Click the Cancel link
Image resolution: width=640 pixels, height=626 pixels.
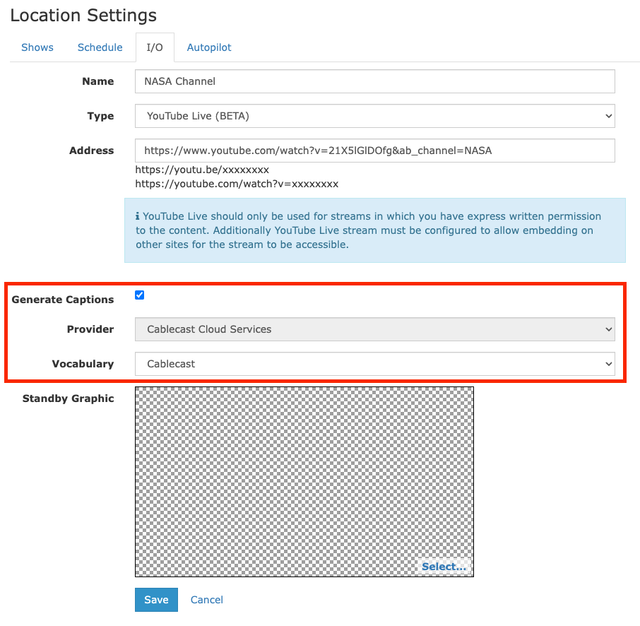click(x=207, y=599)
